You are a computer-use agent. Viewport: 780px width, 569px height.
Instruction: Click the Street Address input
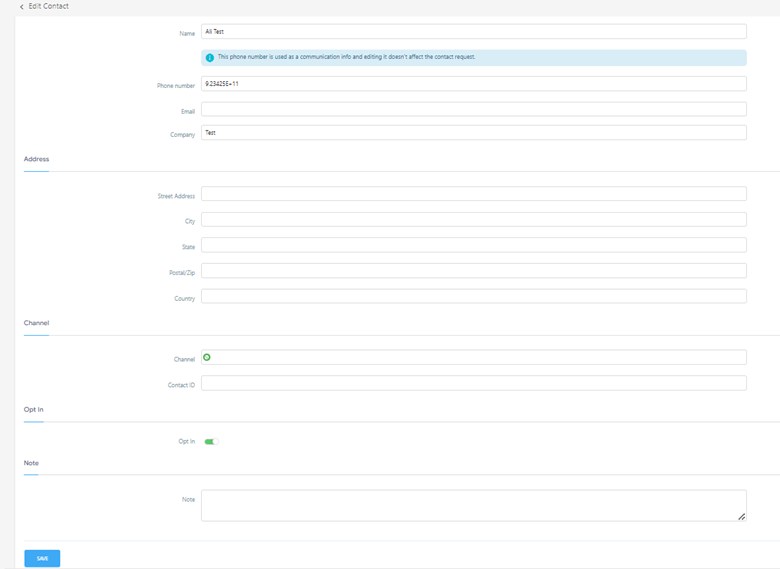(474, 194)
